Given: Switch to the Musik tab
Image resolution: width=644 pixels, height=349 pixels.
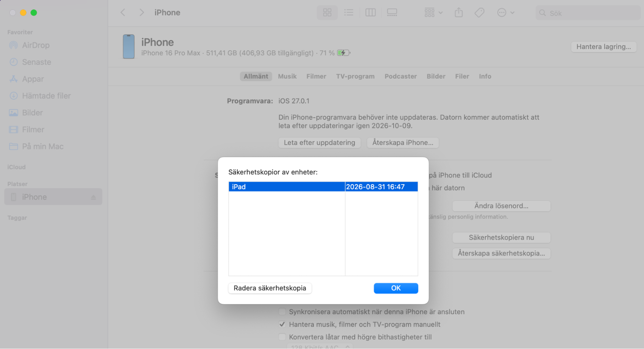Looking at the screenshot, I should point(287,76).
